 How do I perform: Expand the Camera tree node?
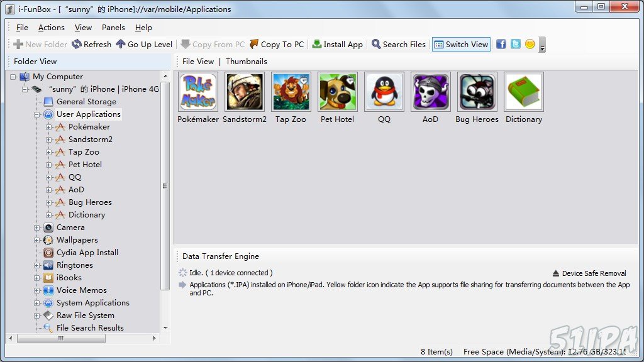coord(36,228)
